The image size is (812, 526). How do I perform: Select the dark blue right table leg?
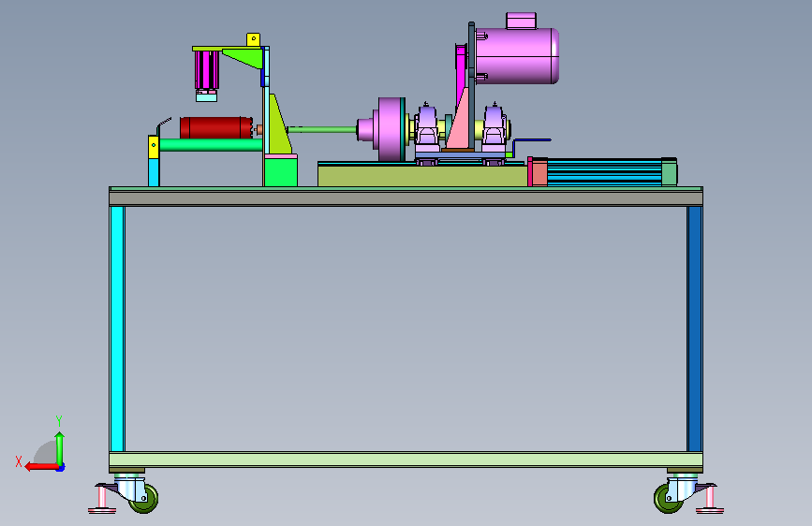(x=694, y=329)
